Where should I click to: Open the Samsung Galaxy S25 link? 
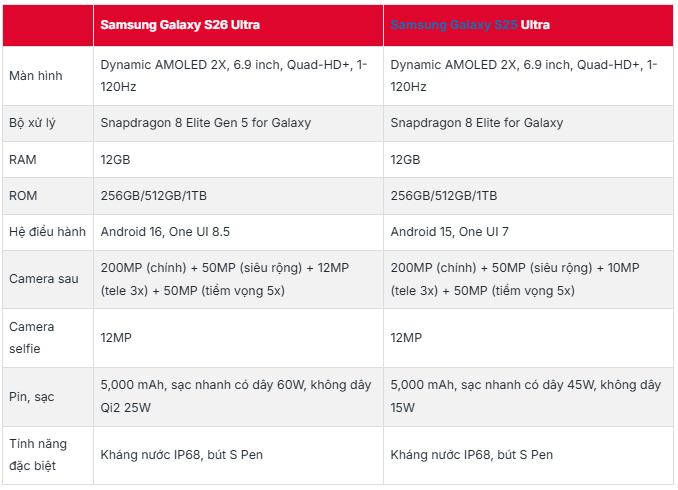pyautogui.click(x=453, y=25)
